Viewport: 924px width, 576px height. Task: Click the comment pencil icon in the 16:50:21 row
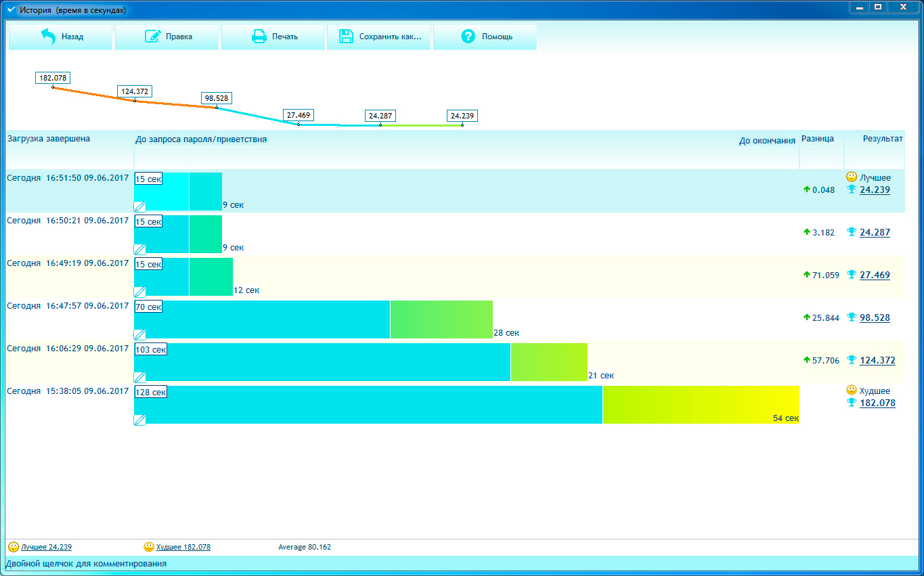tap(140, 249)
